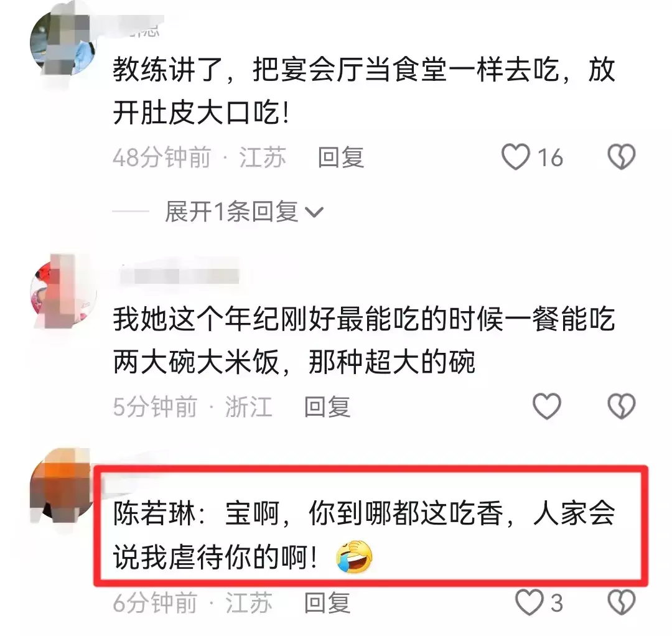Image resolution: width=672 pixels, height=636 pixels.
Task: Click the laughing crying emoji in the comment
Action: click(354, 557)
